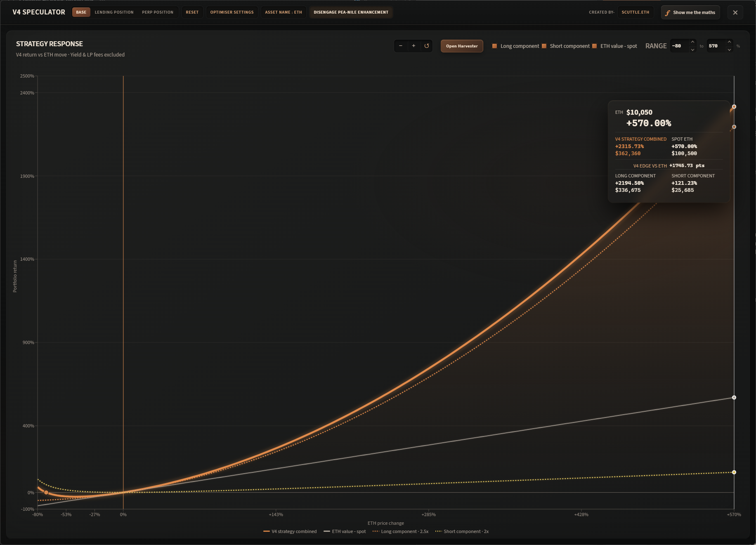Click the +285% x-axis label
The width and height of the screenshot is (756, 545).
click(428, 514)
